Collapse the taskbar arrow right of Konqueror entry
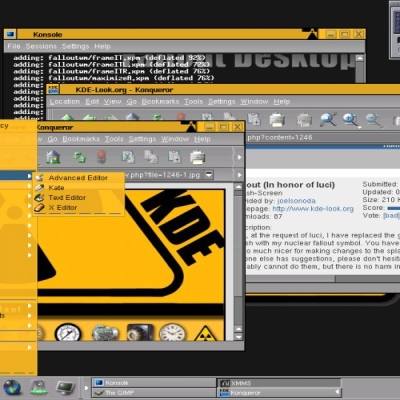 point(337,392)
